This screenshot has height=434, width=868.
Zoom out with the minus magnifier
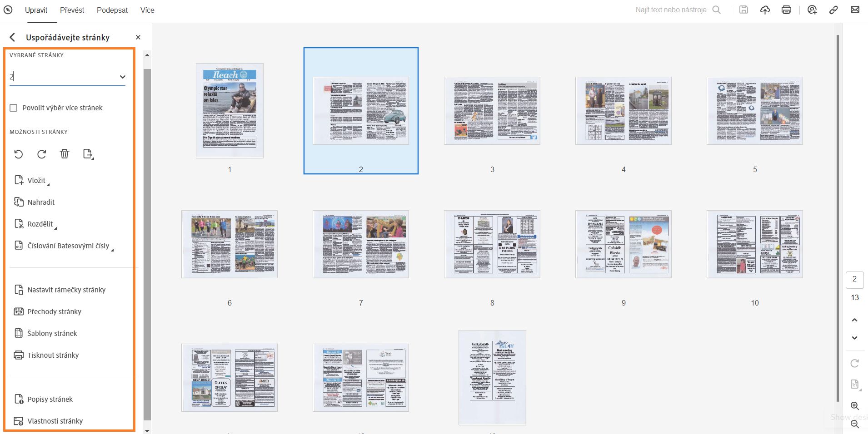coord(854,424)
